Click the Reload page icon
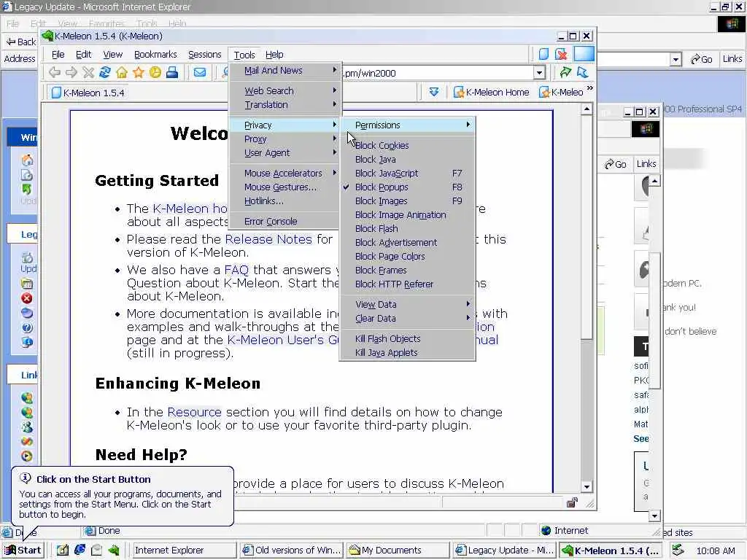The width and height of the screenshot is (747, 560). (x=105, y=72)
